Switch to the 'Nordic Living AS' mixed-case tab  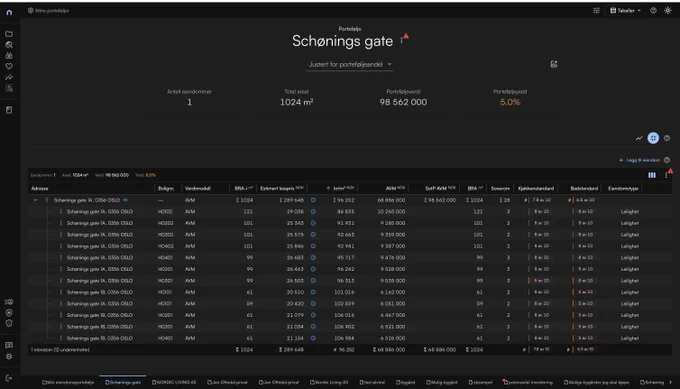tap(329, 382)
